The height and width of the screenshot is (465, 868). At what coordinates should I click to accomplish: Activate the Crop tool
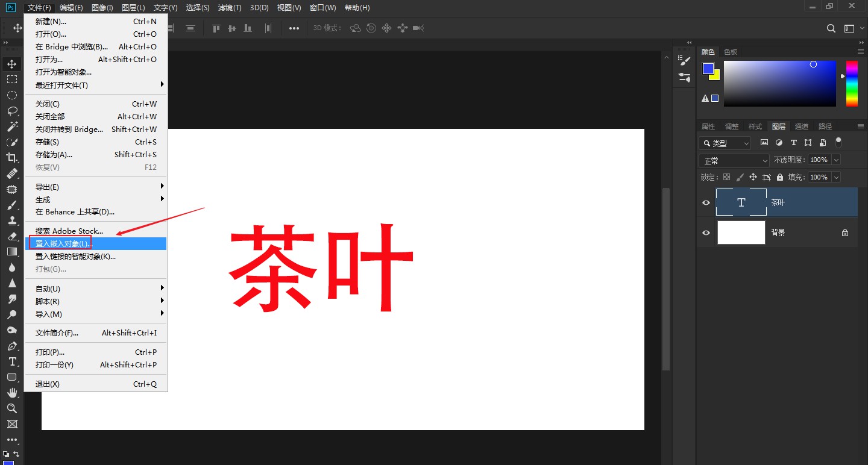(x=13, y=158)
